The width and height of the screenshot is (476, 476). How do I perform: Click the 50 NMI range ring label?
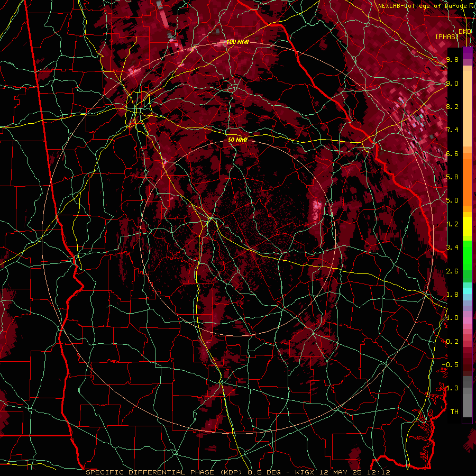(x=237, y=140)
